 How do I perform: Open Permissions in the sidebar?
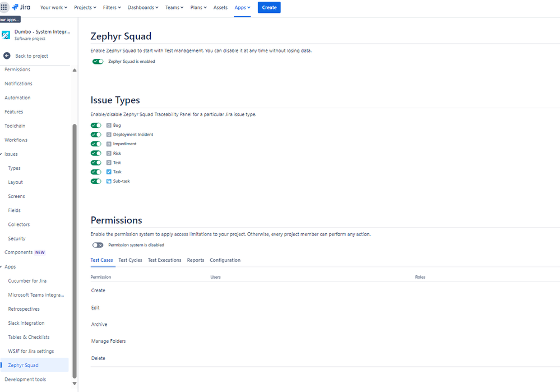[x=17, y=70]
